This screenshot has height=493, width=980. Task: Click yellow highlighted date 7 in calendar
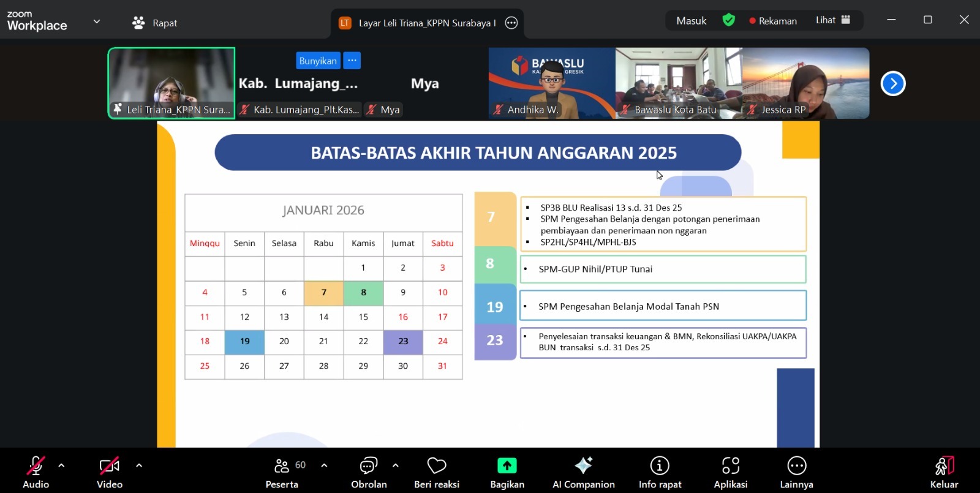pos(324,293)
